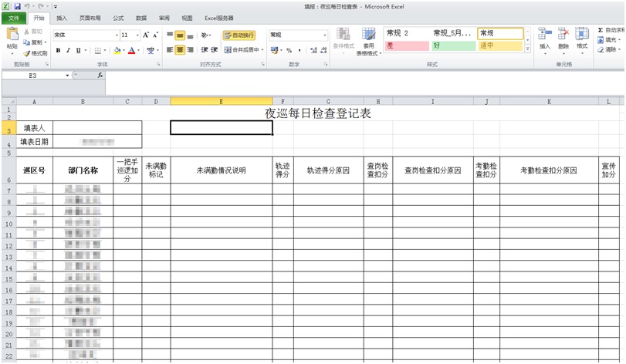Open the 公式 (Formulas) ribbon tab
The height and width of the screenshot is (364, 626).
pyautogui.click(x=118, y=18)
